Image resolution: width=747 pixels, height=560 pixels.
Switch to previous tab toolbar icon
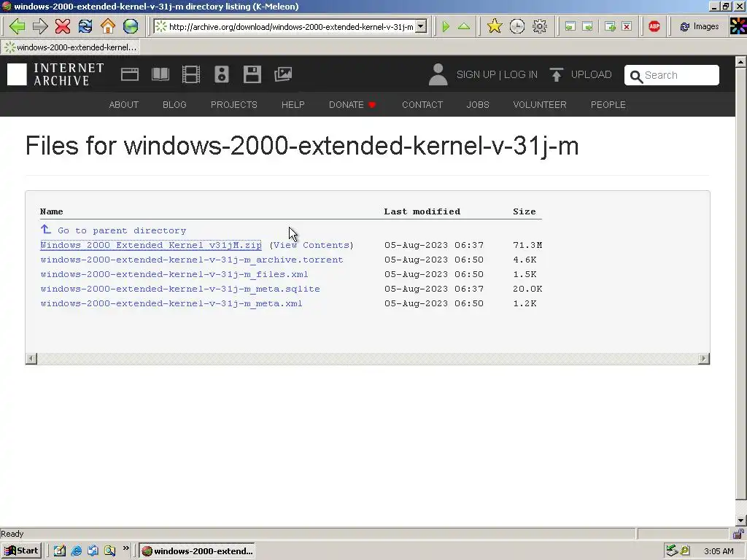570,27
